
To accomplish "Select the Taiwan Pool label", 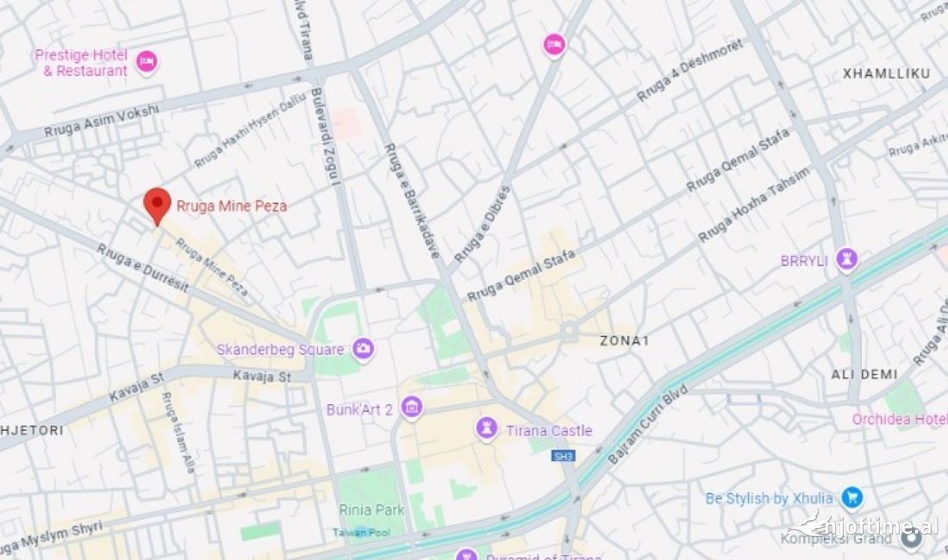I will (x=362, y=532).
